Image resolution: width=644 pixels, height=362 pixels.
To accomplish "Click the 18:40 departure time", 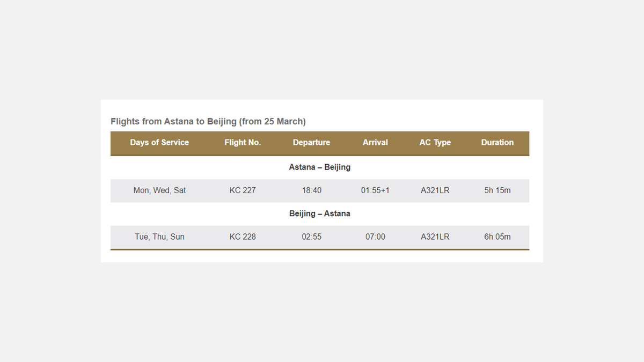I will tap(311, 190).
